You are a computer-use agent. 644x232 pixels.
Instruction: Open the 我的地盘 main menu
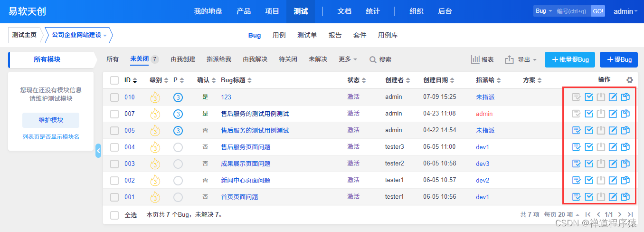point(208,11)
